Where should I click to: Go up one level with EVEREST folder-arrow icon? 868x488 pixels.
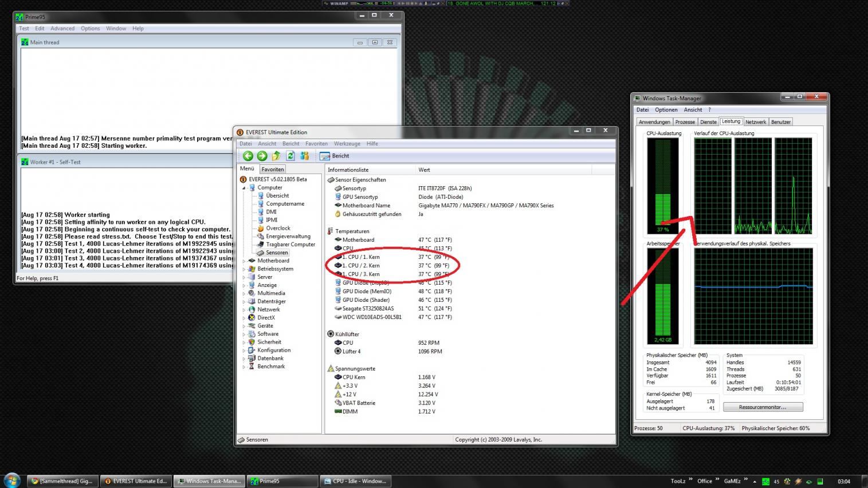pyautogui.click(x=276, y=156)
